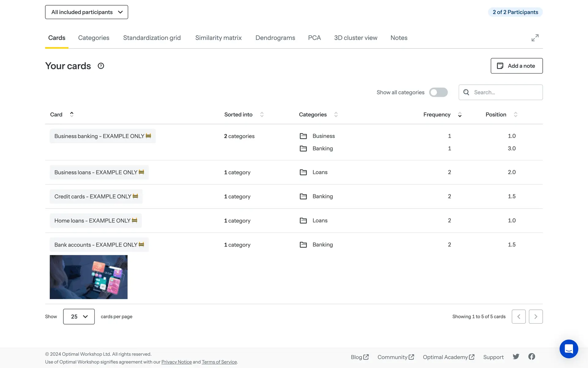Sort by Categories column arrows

pos(336,114)
